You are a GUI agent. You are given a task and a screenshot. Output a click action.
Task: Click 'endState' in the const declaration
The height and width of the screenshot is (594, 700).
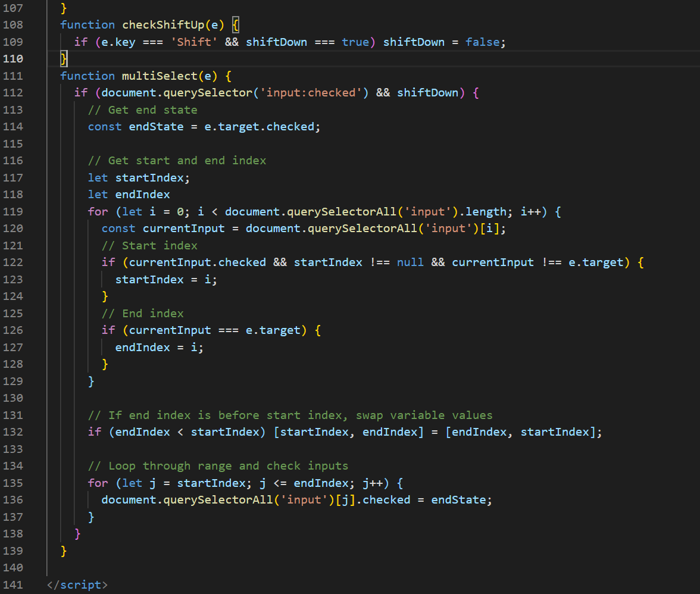click(x=156, y=127)
